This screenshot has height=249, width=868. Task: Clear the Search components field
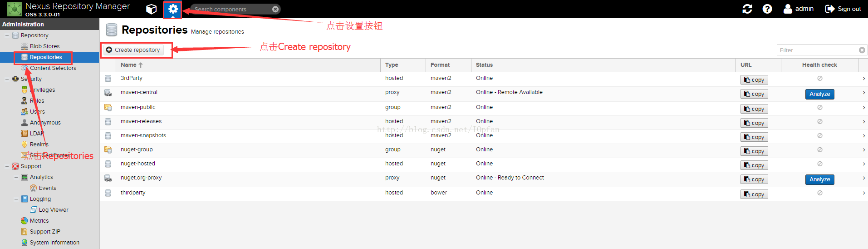[275, 9]
